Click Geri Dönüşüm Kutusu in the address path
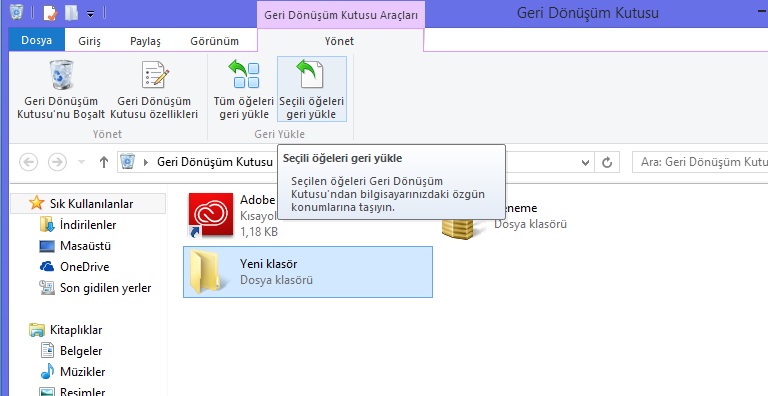The height and width of the screenshot is (396, 768). click(215, 162)
